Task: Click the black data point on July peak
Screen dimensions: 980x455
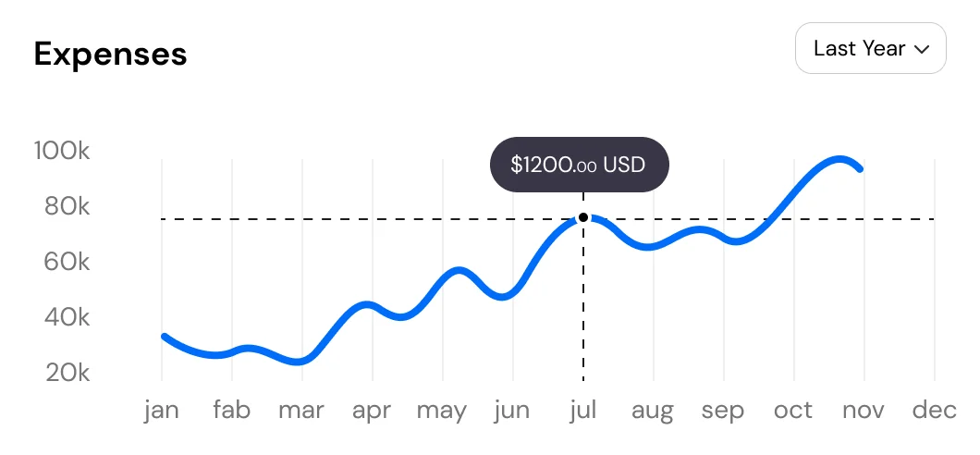Action: (x=583, y=217)
